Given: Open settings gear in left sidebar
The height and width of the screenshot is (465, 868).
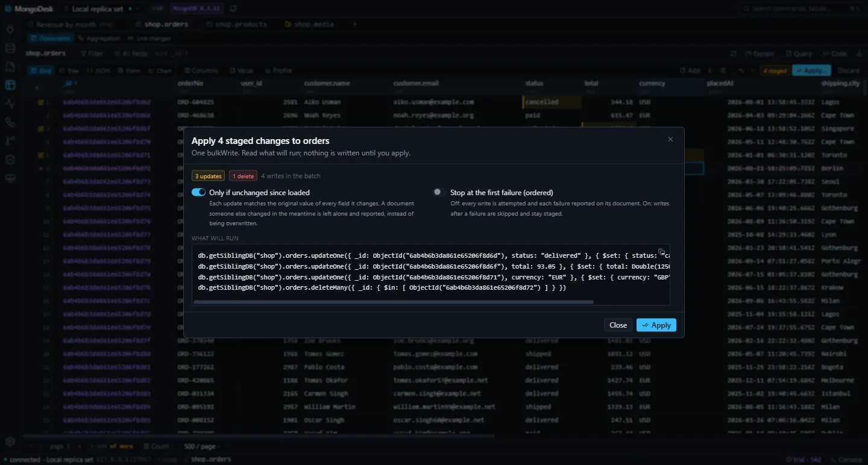Looking at the screenshot, I should (x=10, y=442).
